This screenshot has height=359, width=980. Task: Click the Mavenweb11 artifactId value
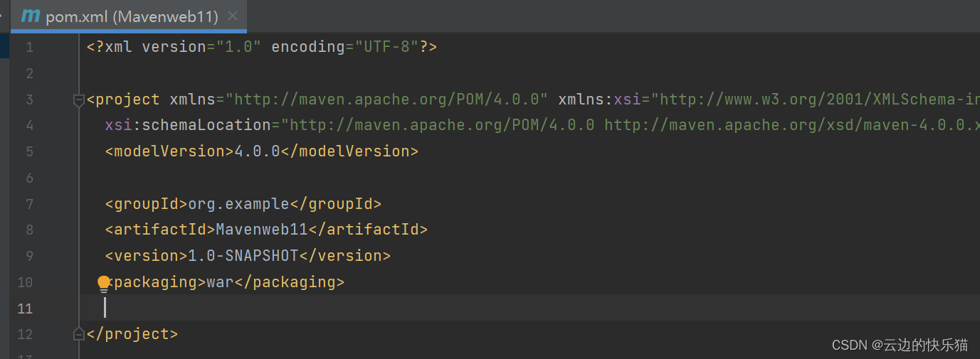tap(262, 230)
